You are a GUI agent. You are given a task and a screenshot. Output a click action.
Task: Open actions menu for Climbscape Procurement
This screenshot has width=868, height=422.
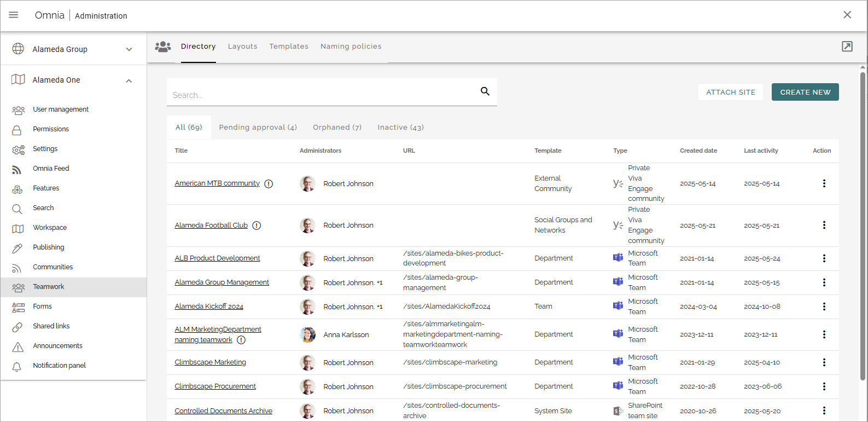824,386
